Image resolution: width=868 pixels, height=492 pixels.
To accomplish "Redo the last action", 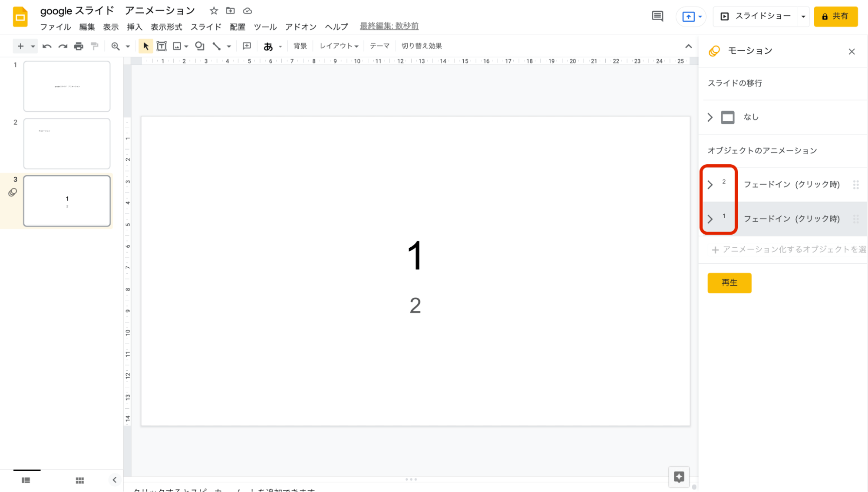I will click(63, 46).
